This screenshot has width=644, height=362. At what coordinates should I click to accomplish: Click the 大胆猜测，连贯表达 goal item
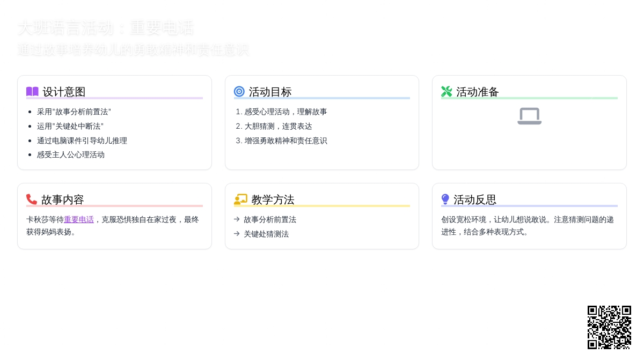click(x=278, y=126)
